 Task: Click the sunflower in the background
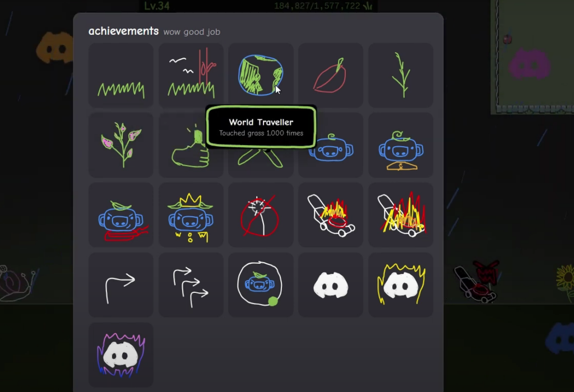[x=565, y=282]
